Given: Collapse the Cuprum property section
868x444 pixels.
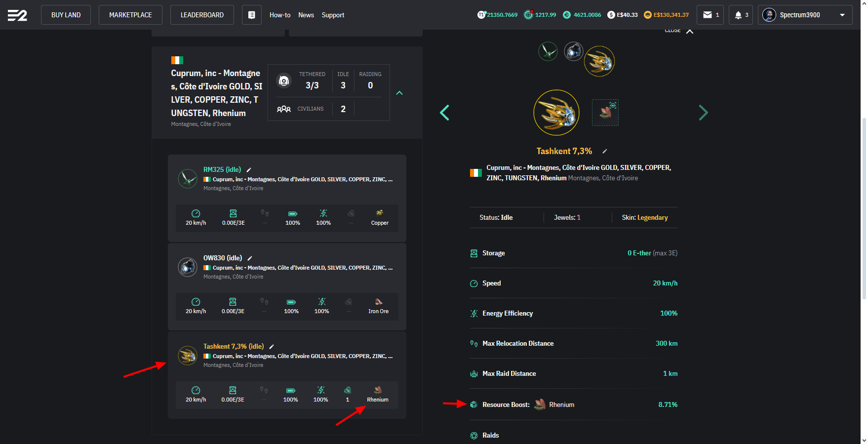Looking at the screenshot, I should tap(399, 93).
